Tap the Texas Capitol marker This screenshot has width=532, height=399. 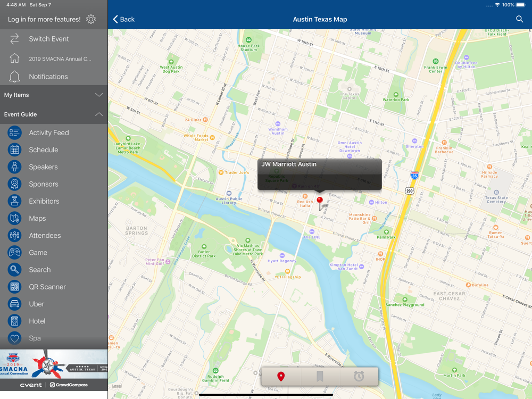pyautogui.click(x=349, y=89)
